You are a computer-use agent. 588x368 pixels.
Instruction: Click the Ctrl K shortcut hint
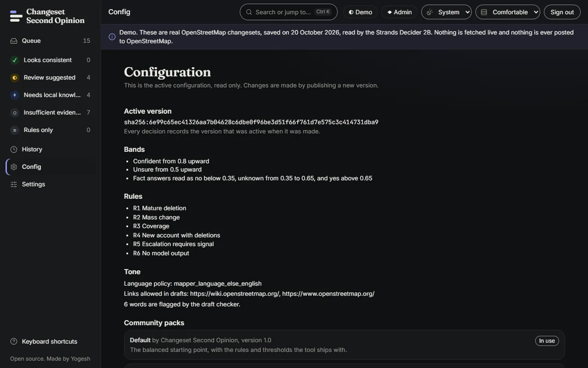(323, 12)
